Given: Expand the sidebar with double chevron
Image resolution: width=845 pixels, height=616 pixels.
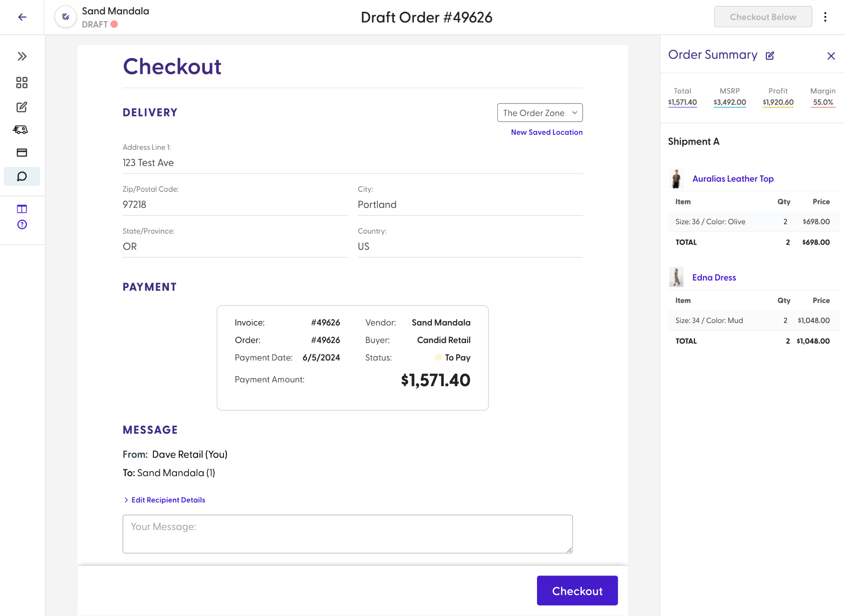Looking at the screenshot, I should point(22,56).
